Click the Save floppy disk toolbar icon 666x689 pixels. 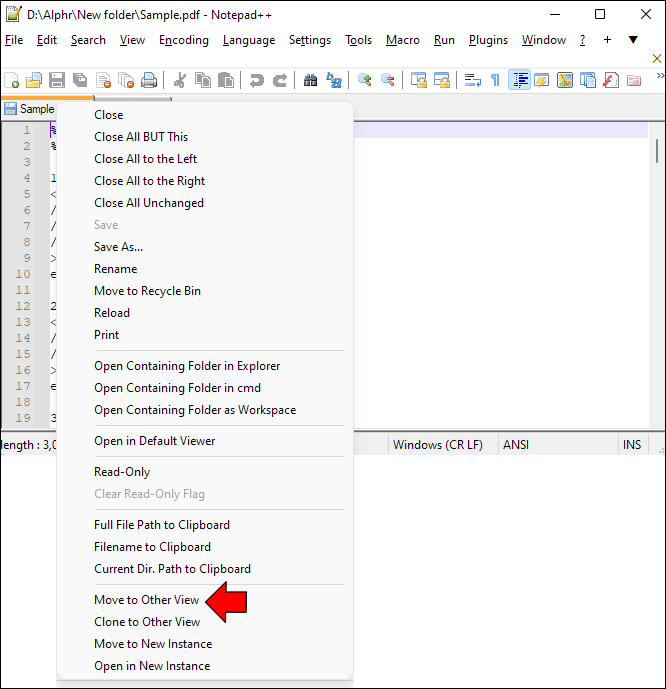(x=57, y=80)
